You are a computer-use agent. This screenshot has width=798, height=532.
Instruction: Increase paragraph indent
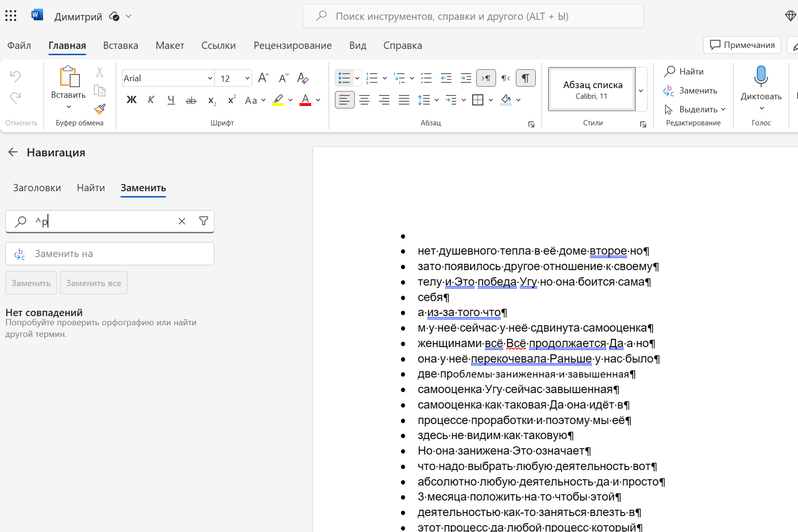tap(466, 78)
